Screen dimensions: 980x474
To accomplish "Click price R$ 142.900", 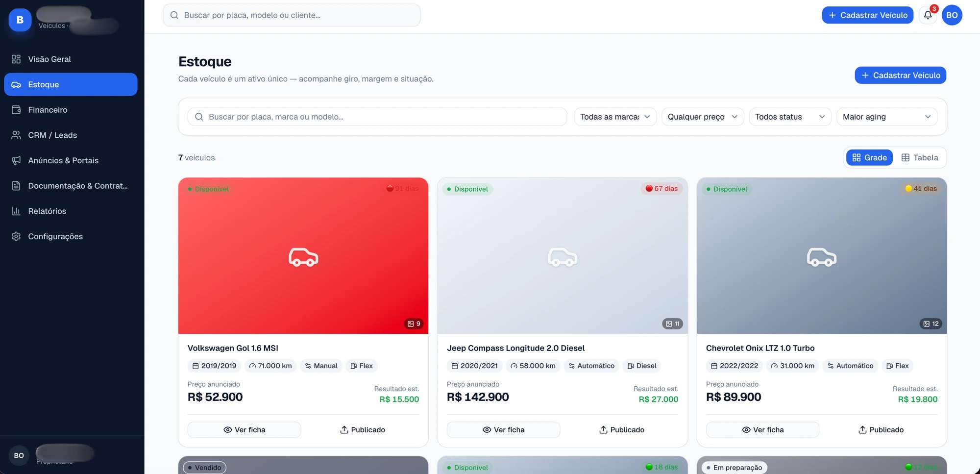I will [x=478, y=397].
